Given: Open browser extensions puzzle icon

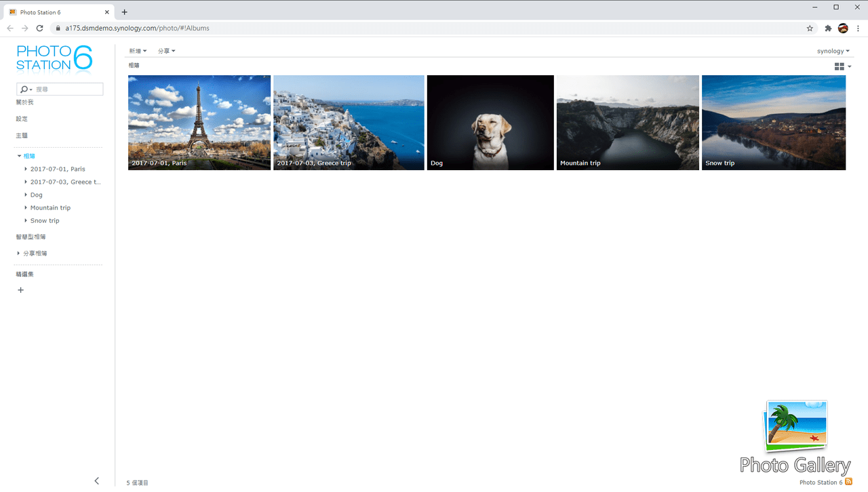Looking at the screenshot, I should click(828, 28).
